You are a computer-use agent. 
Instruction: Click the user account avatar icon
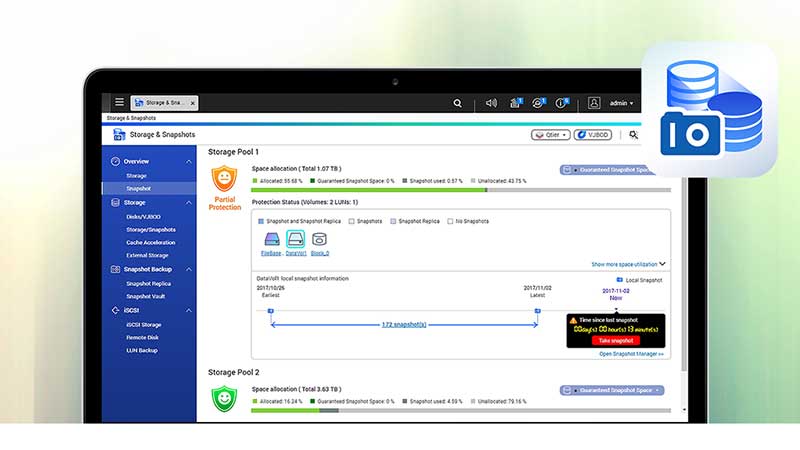(594, 103)
